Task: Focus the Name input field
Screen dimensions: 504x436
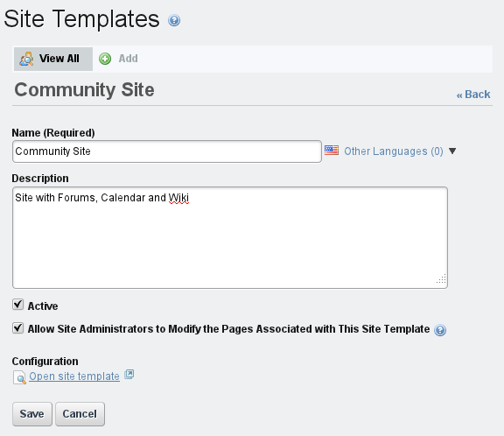Action: click(167, 151)
